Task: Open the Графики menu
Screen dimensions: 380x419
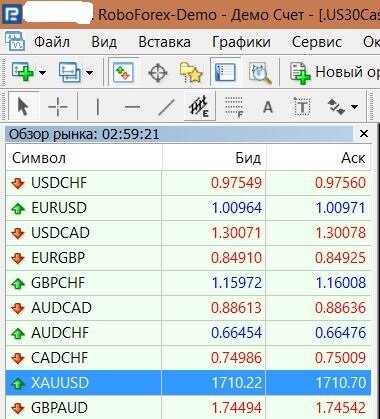Action: coord(241,42)
